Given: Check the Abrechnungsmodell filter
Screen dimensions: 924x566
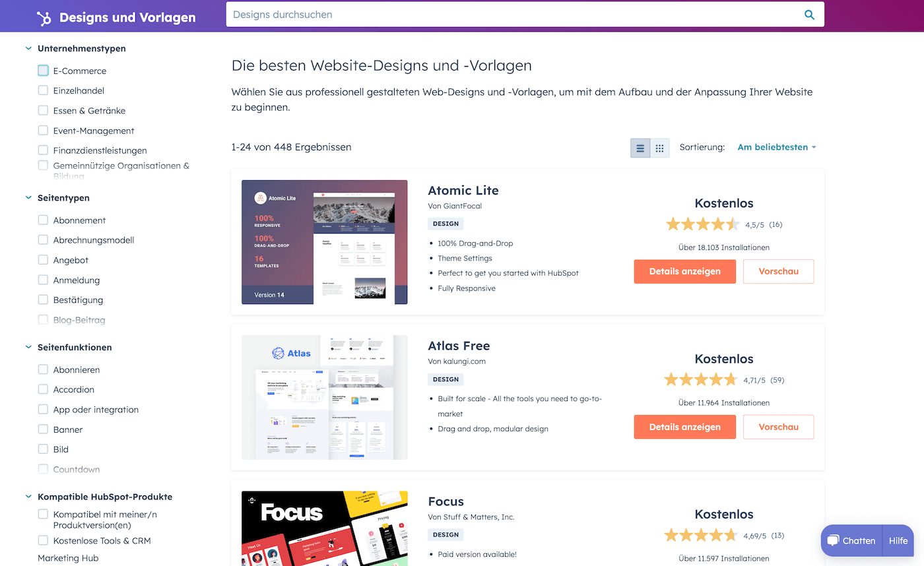Looking at the screenshot, I should click(x=43, y=240).
